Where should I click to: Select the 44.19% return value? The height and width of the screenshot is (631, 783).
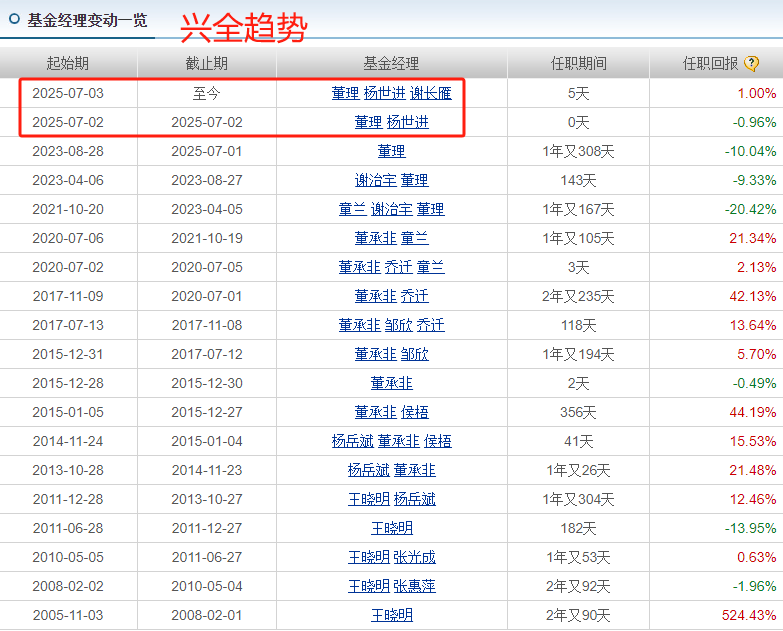[x=753, y=412]
